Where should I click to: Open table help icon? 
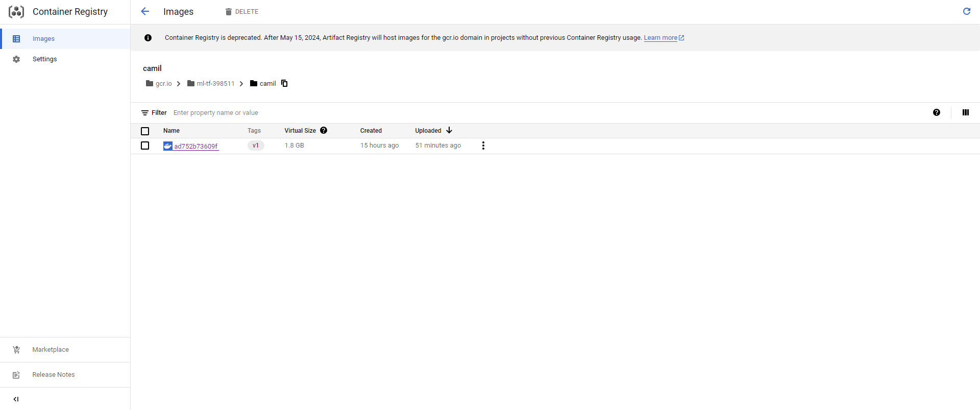coord(937,112)
